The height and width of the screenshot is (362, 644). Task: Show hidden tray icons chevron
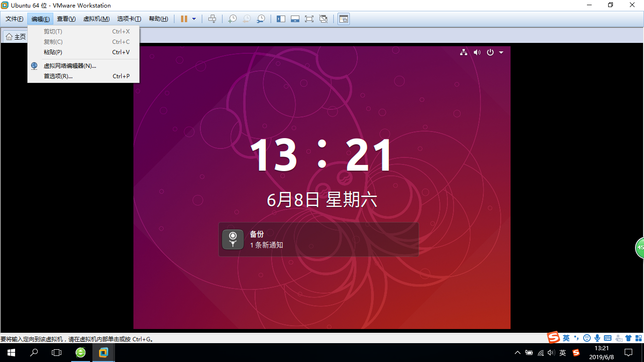point(518,353)
